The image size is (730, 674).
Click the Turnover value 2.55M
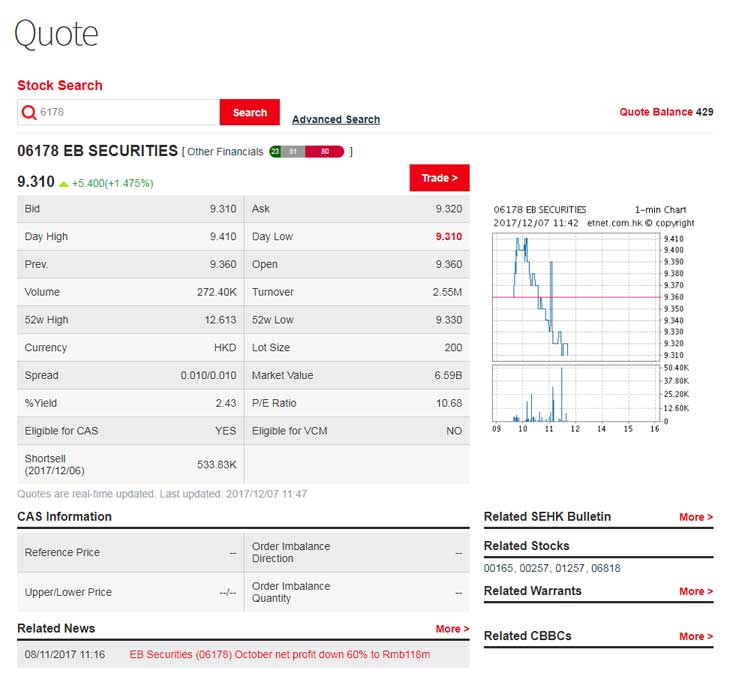[x=447, y=292]
